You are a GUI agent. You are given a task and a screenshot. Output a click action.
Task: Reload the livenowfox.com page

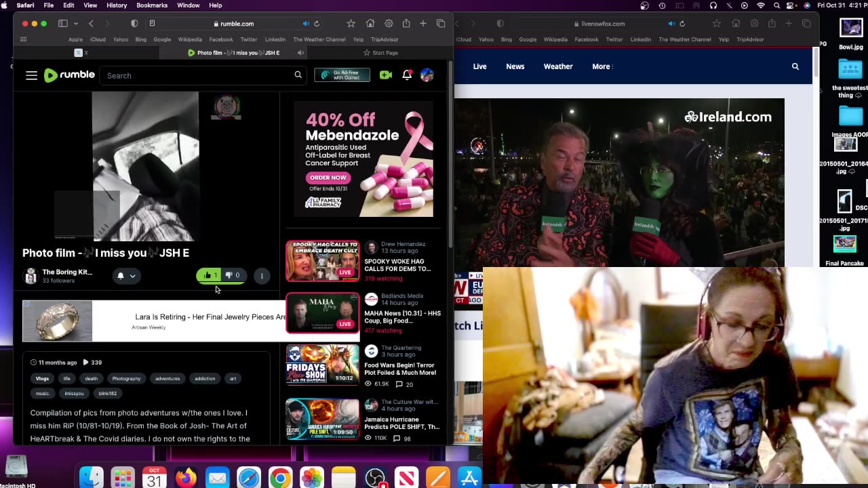[682, 24]
